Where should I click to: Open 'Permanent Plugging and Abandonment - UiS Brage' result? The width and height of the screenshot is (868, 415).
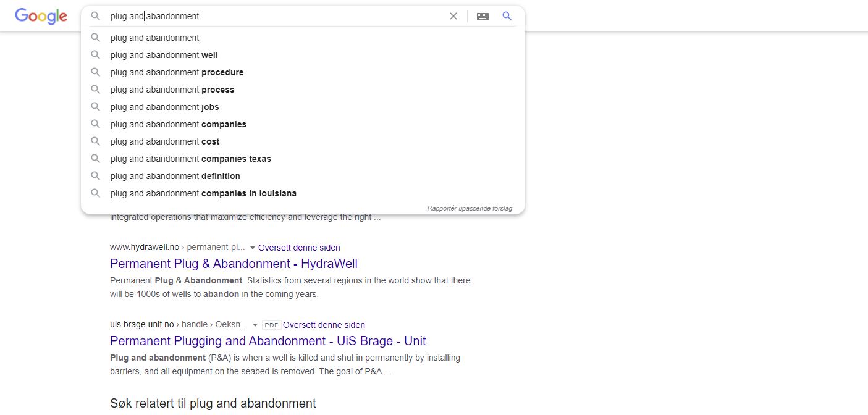[268, 341]
